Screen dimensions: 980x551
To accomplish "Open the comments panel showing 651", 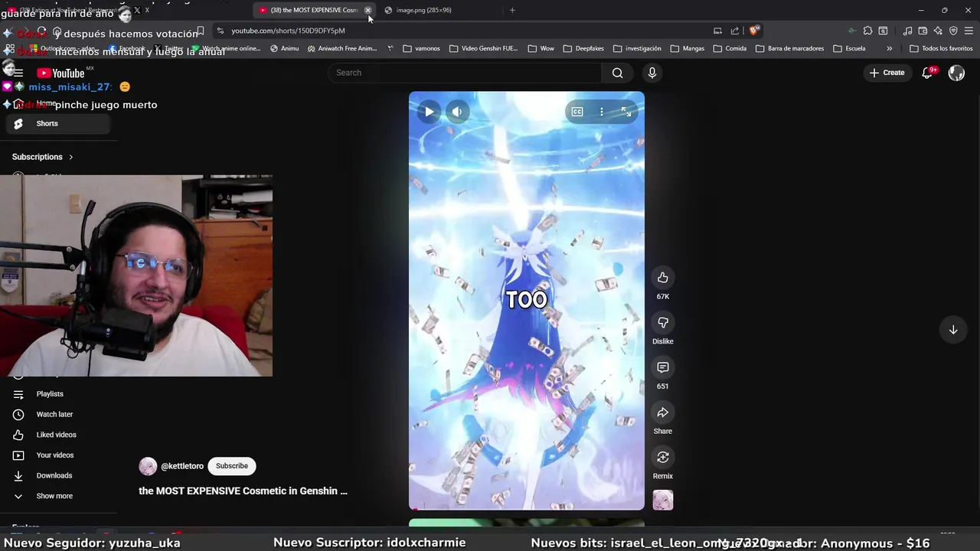I will (x=663, y=368).
